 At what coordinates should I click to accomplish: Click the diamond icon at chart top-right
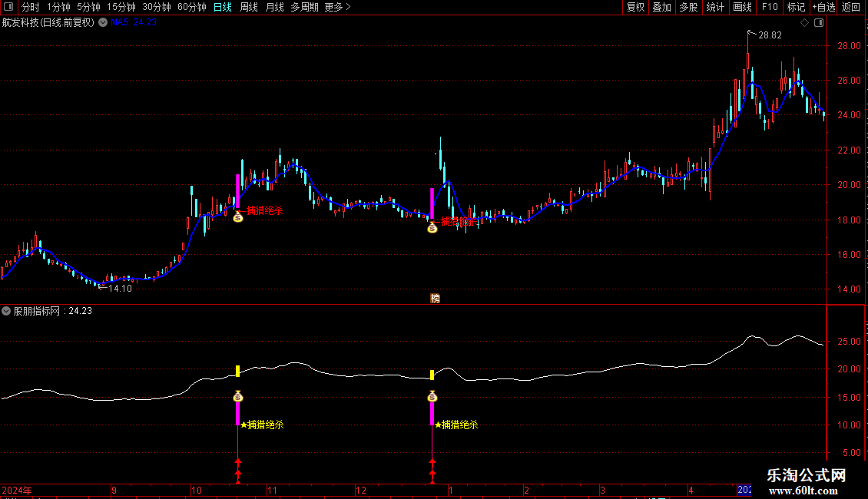pyautogui.click(x=804, y=23)
